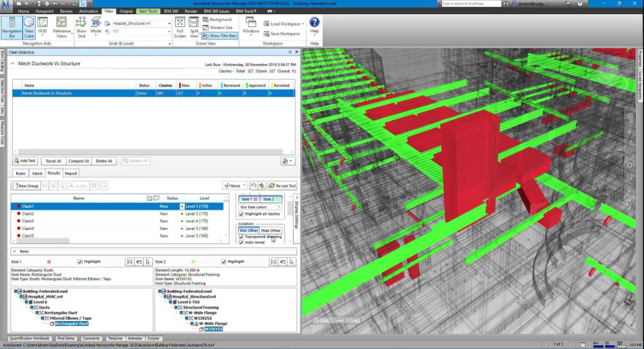Click the Select cursor tool in quick access toolbar

pos(83,4)
